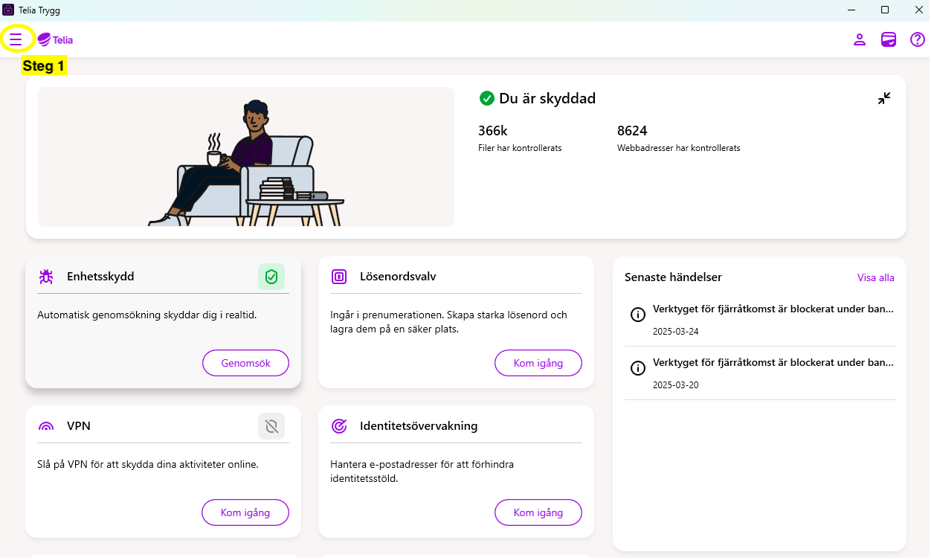Open the help question mark icon

(x=918, y=39)
